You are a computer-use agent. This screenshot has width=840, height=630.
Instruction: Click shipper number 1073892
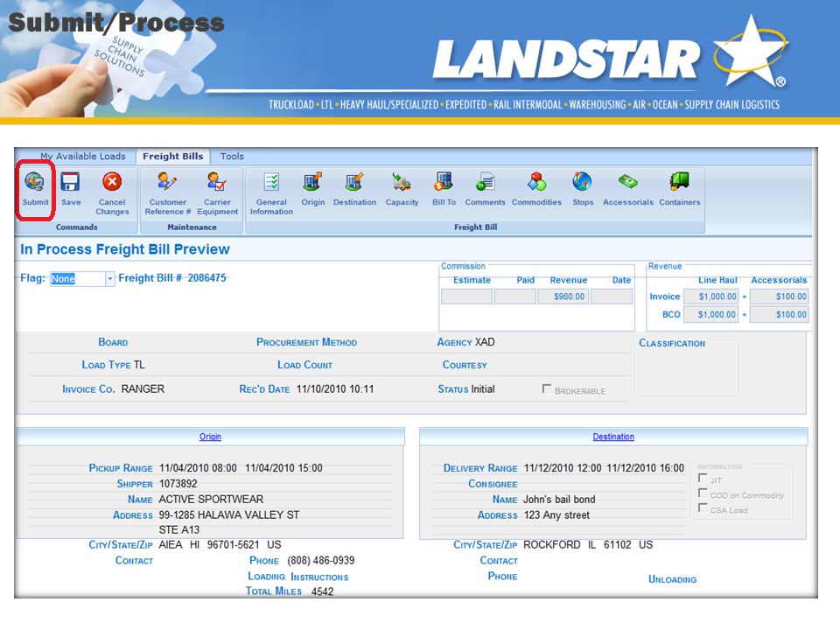coord(178,484)
